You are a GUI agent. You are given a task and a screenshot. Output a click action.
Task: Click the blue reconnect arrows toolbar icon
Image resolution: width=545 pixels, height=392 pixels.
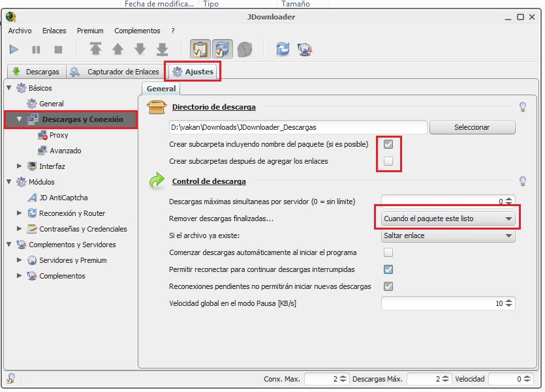283,49
